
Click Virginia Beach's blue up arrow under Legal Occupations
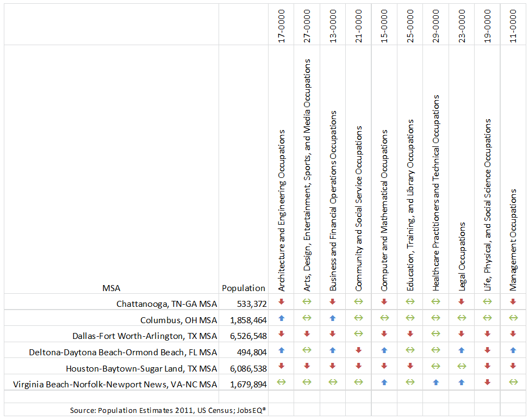click(462, 382)
